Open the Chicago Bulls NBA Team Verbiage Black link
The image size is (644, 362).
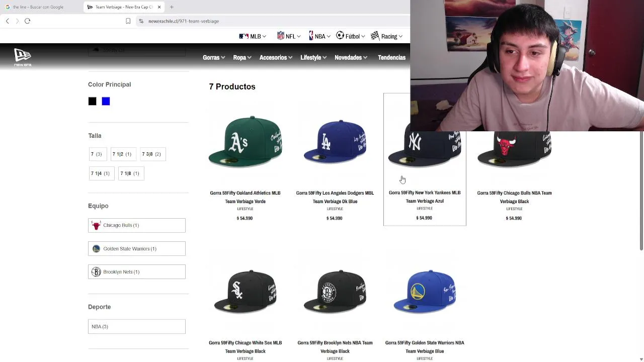click(514, 197)
